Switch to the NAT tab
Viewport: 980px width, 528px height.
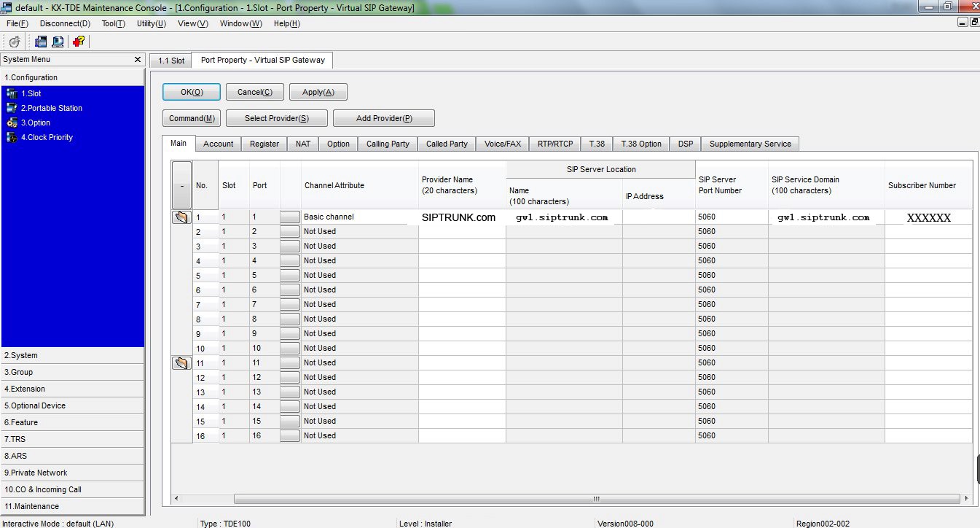tap(303, 144)
